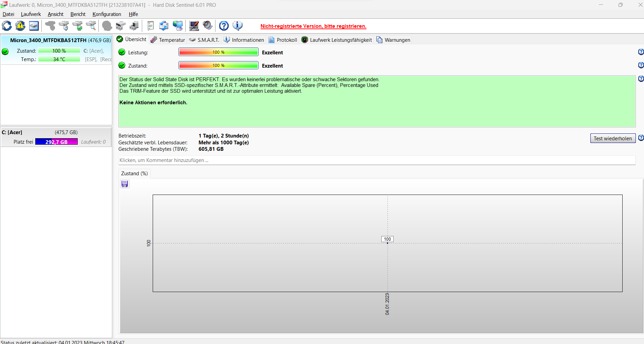
Task: Click the '605,81 GB' written terabytes value
Action: pyautogui.click(x=211, y=149)
